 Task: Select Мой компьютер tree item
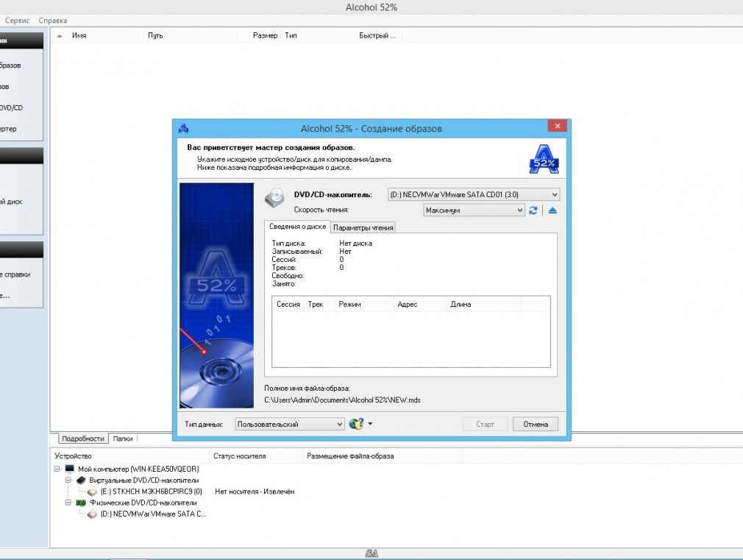(138, 469)
